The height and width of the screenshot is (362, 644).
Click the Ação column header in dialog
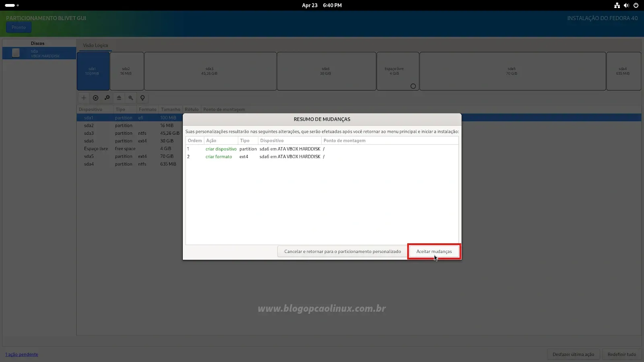click(x=221, y=140)
